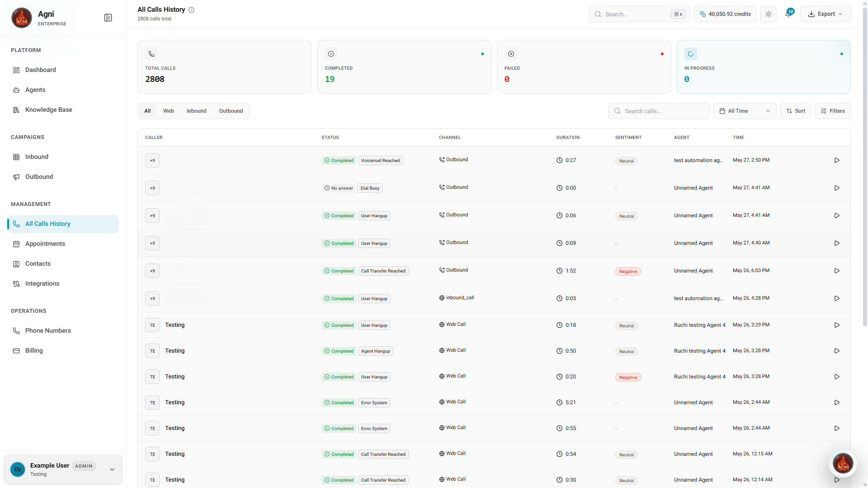Click the Sentiment column header

click(x=628, y=138)
